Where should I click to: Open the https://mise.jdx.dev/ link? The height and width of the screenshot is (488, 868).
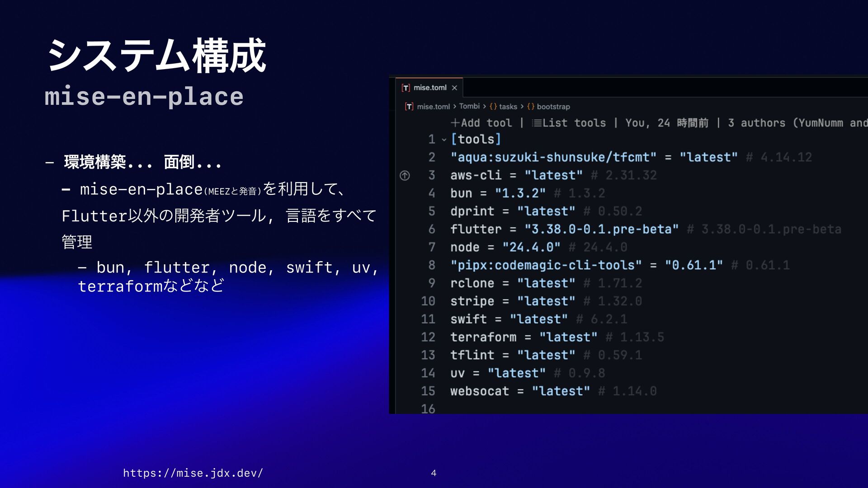(x=193, y=473)
